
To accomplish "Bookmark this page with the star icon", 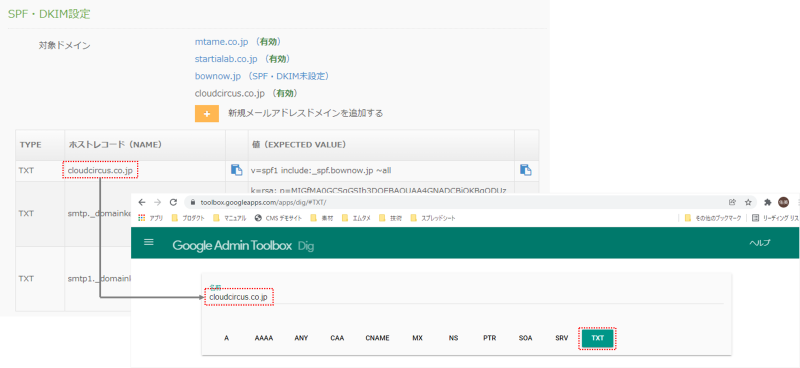I will (x=748, y=202).
